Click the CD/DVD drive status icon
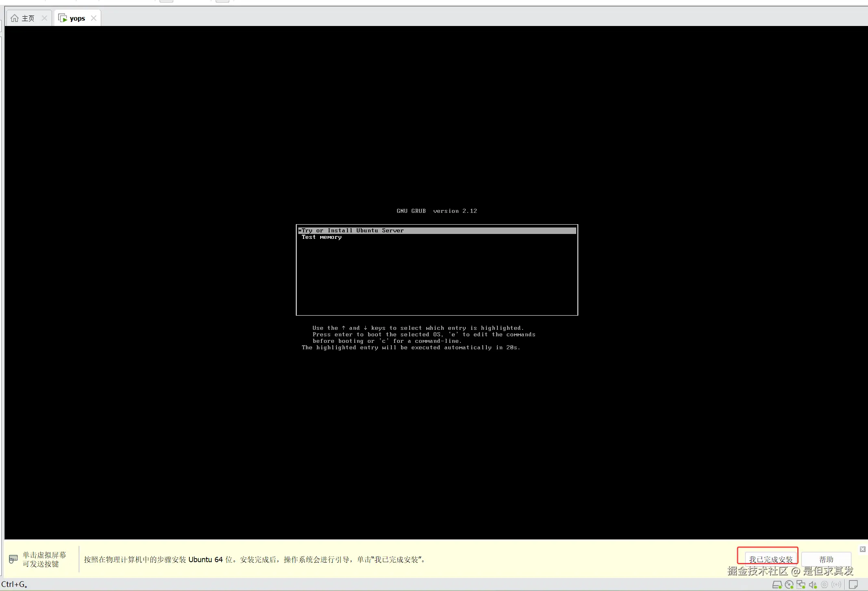This screenshot has width=868, height=591. 789,585
